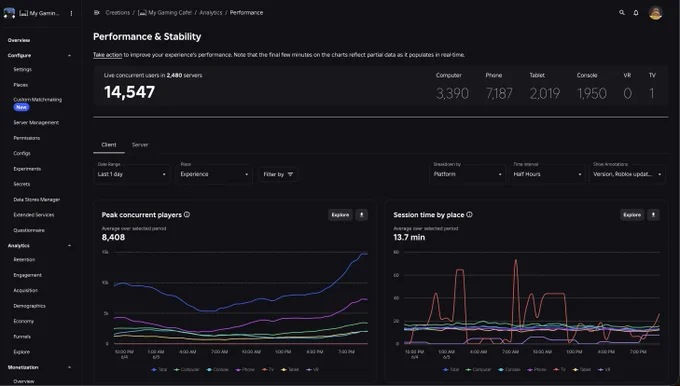Open Explore under Analytics in sidebar

point(22,352)
